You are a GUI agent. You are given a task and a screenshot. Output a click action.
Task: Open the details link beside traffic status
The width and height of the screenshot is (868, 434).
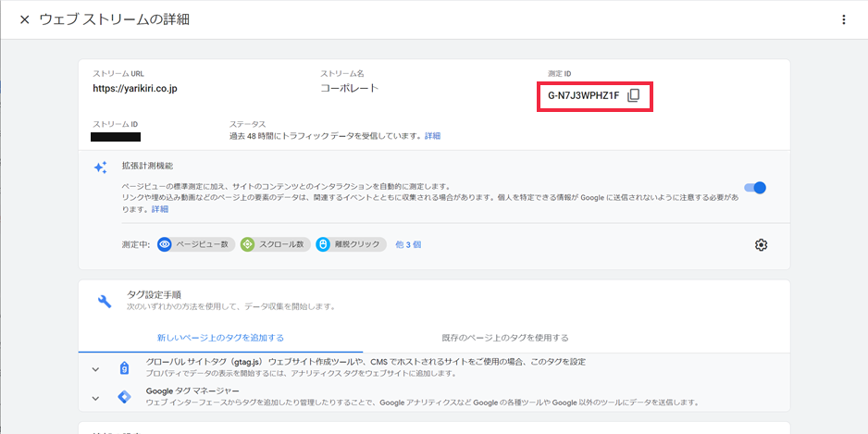433,136
